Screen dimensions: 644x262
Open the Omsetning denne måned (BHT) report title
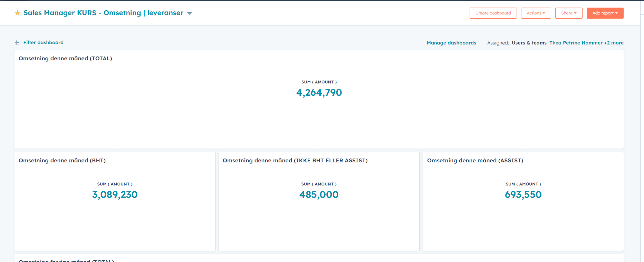click(x=62, y=160)
